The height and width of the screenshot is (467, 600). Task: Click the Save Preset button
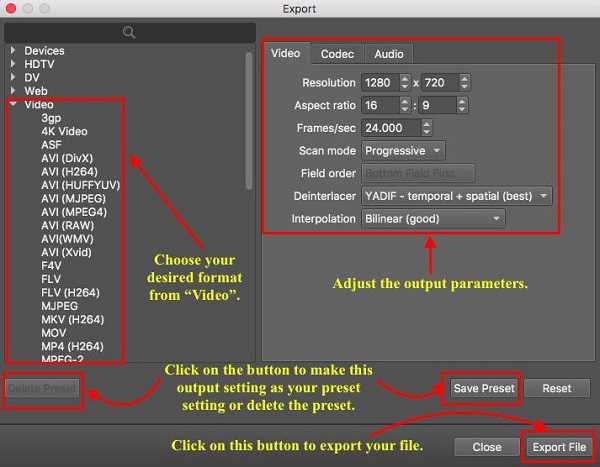pyautogui.click(x=484, y=388)
